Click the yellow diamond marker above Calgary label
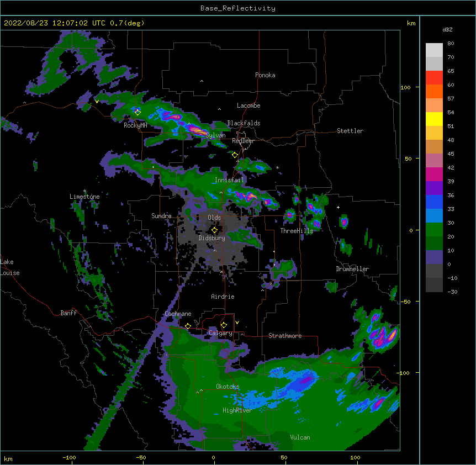Screen dimensions: 476x465 point(224,325)
